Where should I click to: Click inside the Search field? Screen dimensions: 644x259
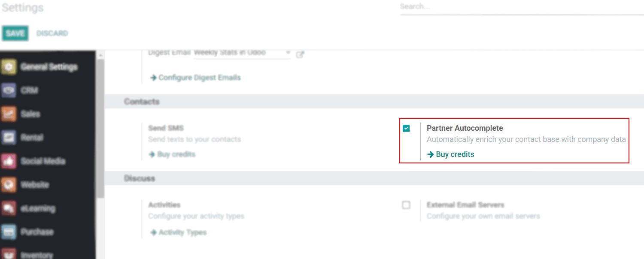(472, 6)
